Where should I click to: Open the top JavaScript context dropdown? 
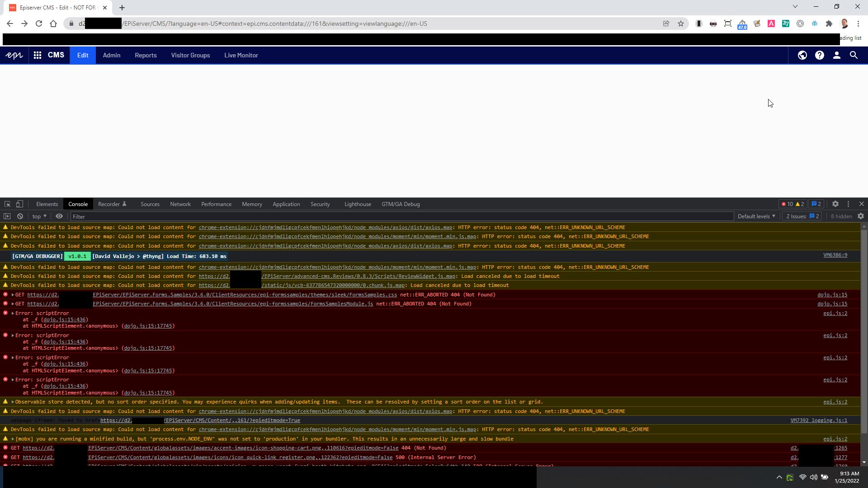point(39,216)
